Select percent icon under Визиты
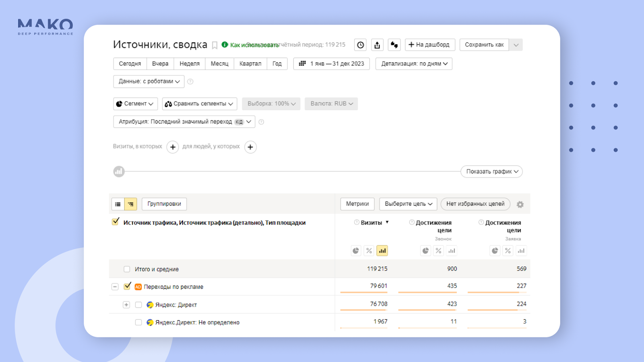The width and height of the screenshot is (644, 362). click(369, 251)
